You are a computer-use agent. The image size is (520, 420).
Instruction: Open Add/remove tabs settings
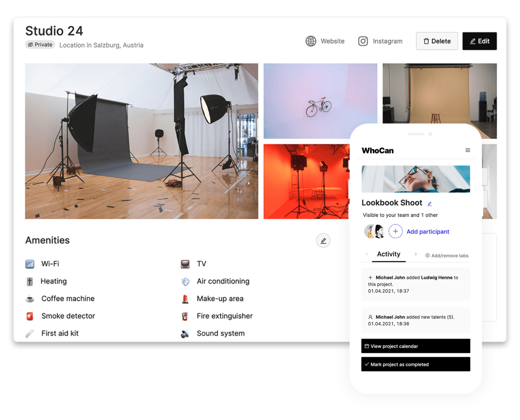point(447,256)
